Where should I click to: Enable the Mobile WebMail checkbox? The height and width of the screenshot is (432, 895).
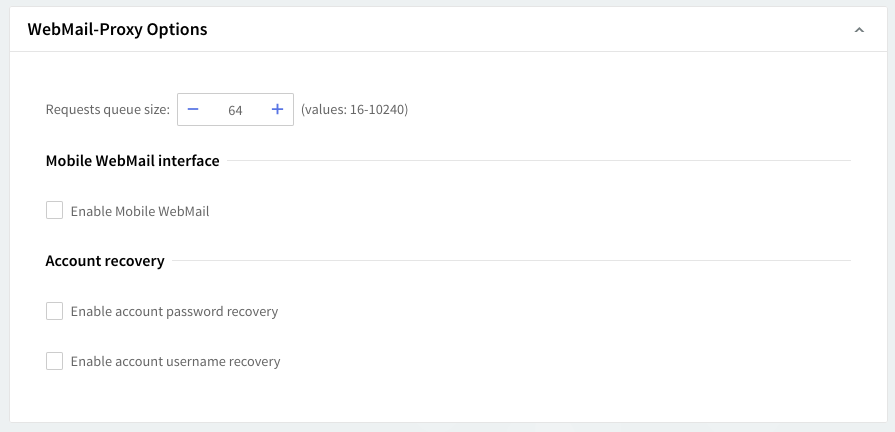tap(54, 211)
